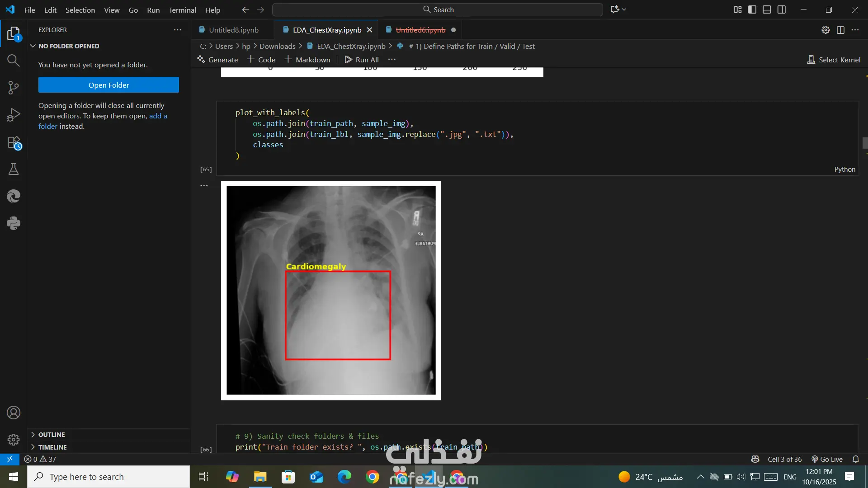Click the notebook vertical scrollbar thumb
Image resolution: width=868 pixels, height=488 pixels.
[x=865, y=143]
